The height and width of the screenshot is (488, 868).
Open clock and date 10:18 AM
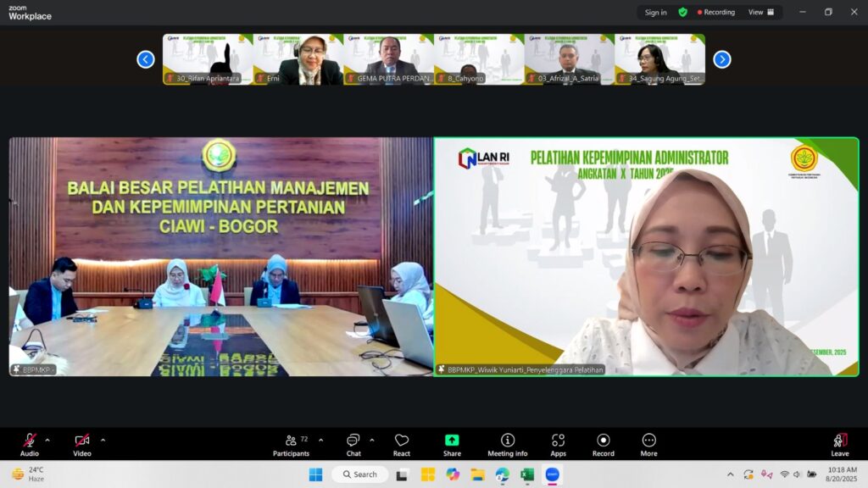pos(842,474)
